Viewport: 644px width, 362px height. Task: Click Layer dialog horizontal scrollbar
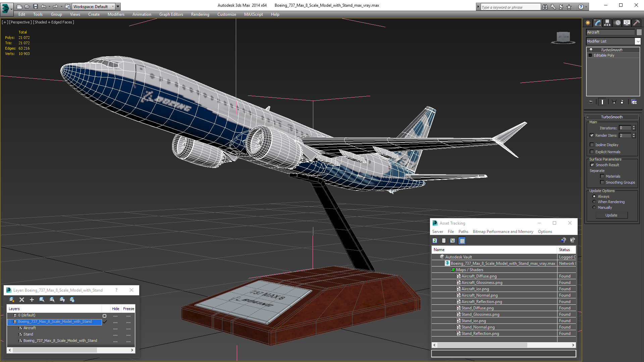tap(71, 350)
